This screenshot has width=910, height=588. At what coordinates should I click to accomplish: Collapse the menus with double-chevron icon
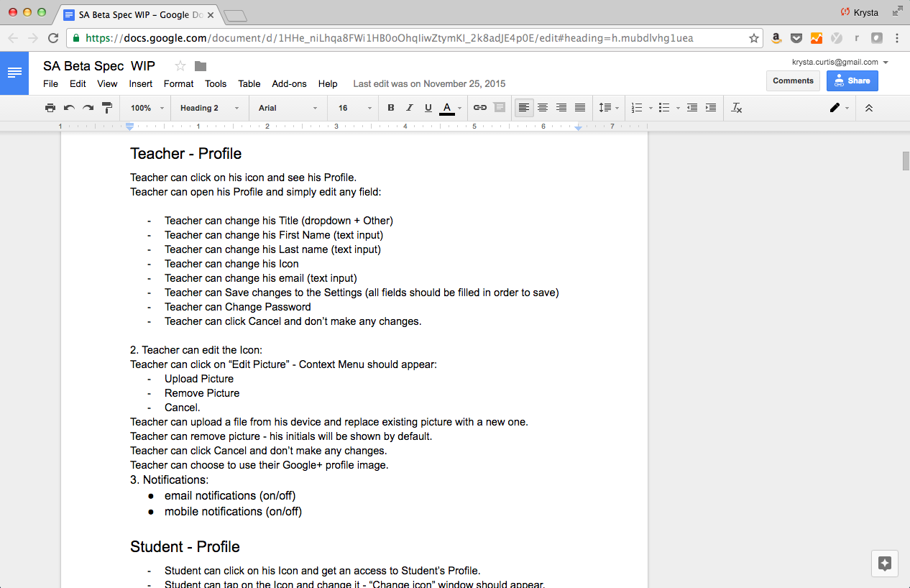[x=869, y=108]
